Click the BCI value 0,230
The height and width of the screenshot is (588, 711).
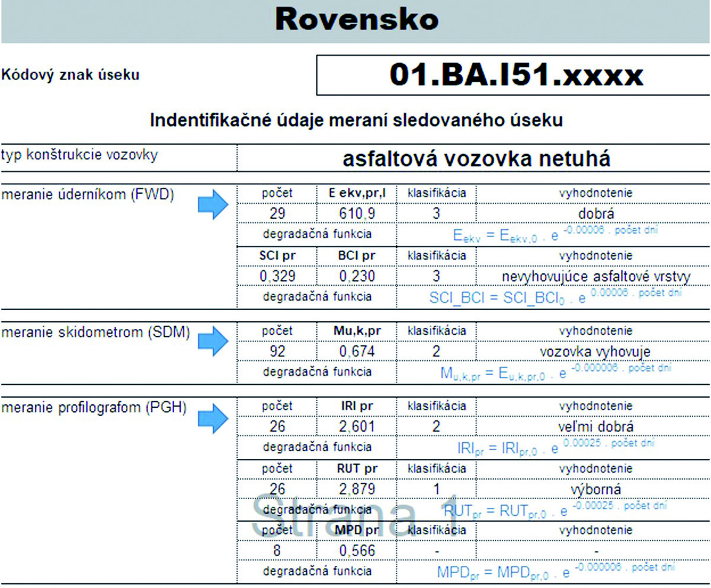coord(356,276)
